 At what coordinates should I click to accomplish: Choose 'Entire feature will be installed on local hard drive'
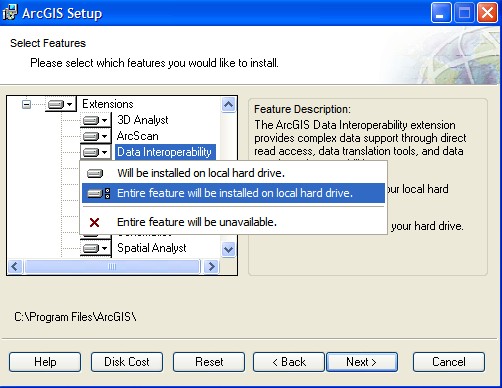pos(233,193)
